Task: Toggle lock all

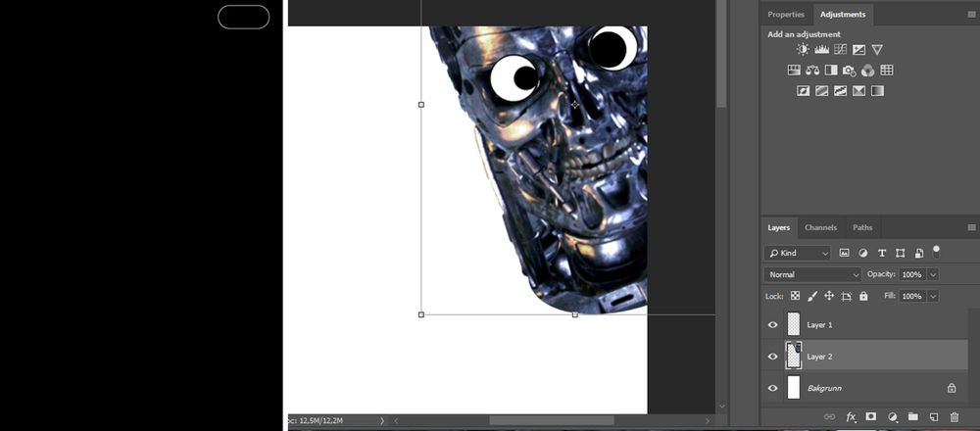Action: (863, 296)
